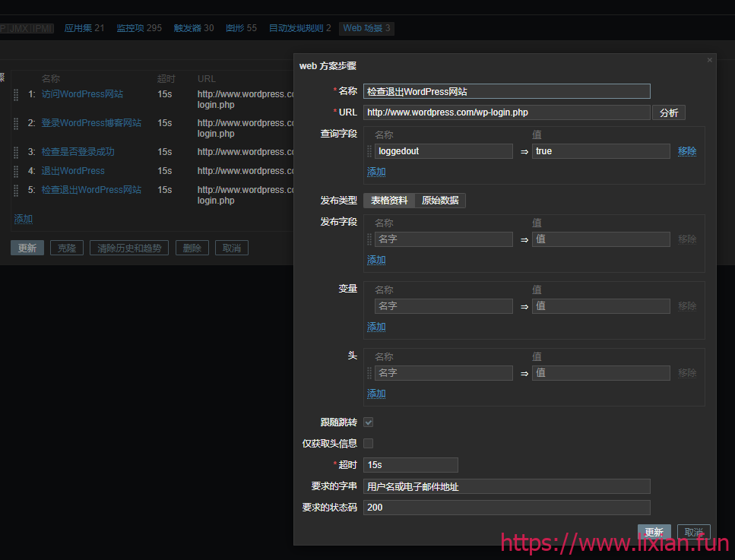Open step link 检查是否登录成功
This screenshot has width=735, height=560.
[78, 152]
